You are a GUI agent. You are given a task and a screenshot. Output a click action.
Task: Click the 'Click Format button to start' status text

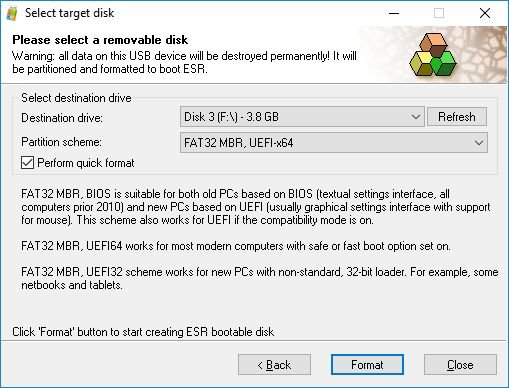[x=143, y=332]
